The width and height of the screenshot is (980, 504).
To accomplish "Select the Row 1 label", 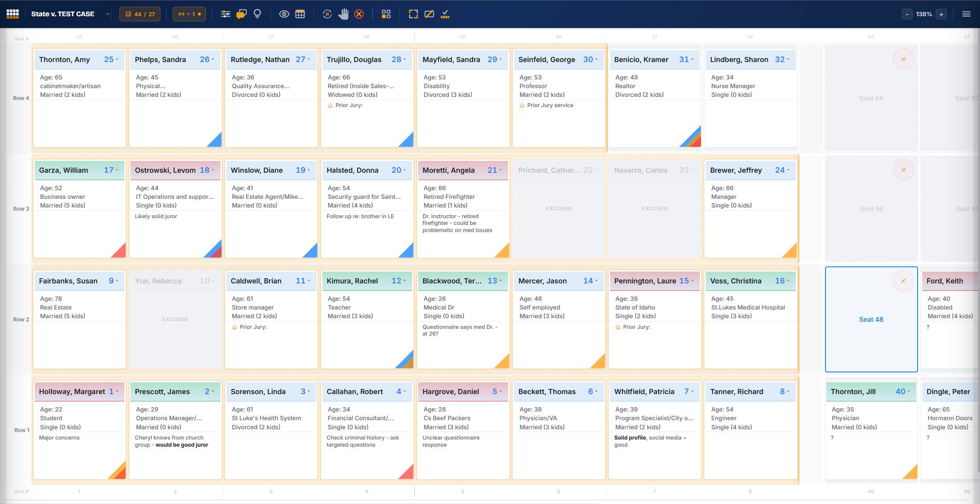I will click(22, 430).
